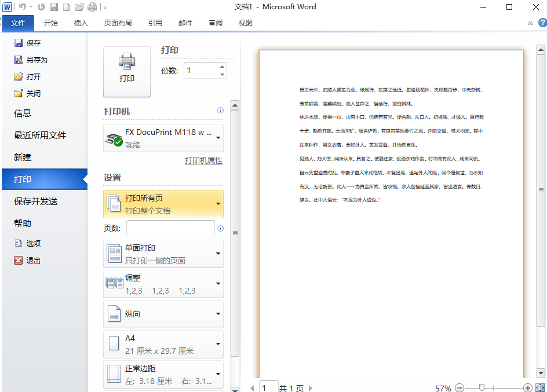The height and width of the screenshot is (392, 547).
Task: Click the document print preview page
Action: [391, 214]
